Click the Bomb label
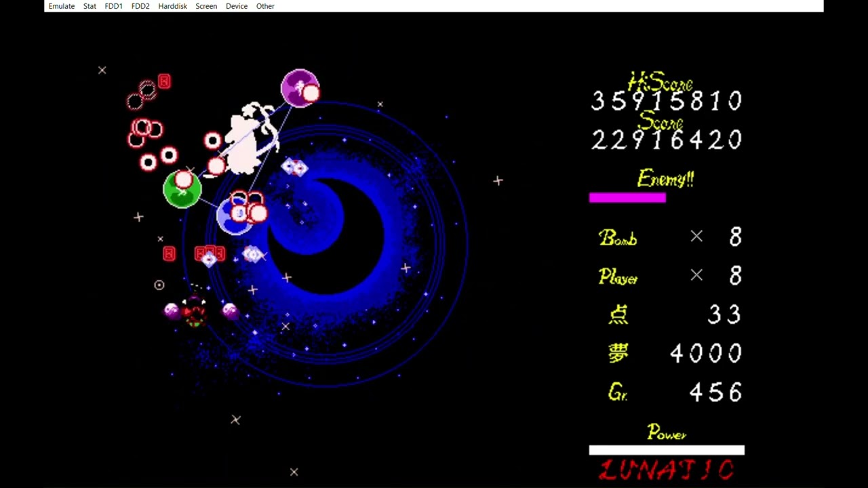This screenshot has width=868, height=488. click(x=618, y=237)
